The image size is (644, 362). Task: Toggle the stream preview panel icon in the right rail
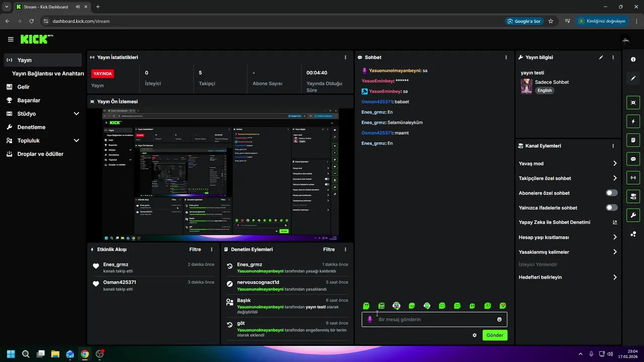point(633,103)
